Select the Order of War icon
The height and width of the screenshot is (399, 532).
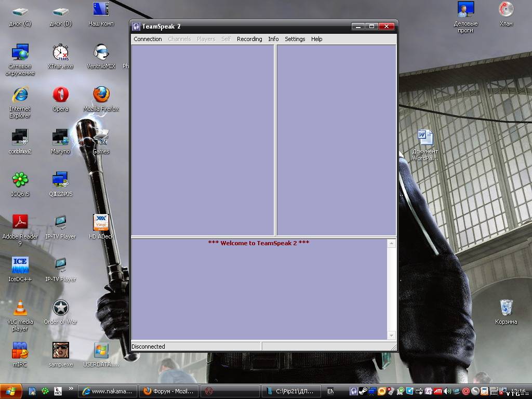pos(60,312)
